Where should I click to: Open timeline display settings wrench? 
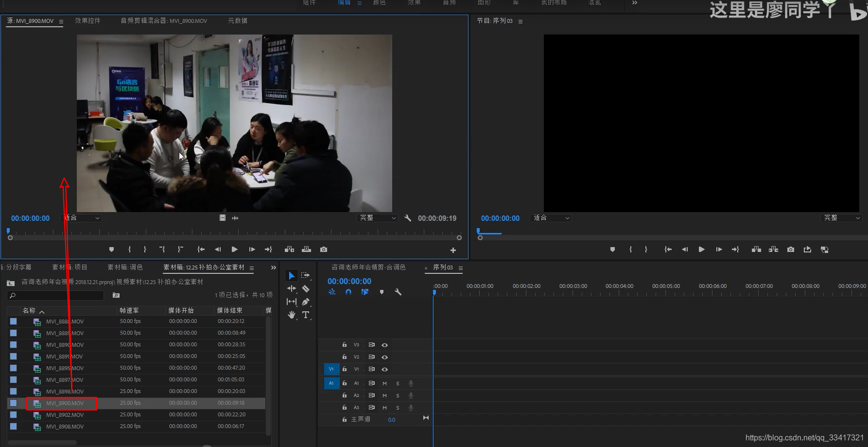pyautogui.click(x=398, y=292)
